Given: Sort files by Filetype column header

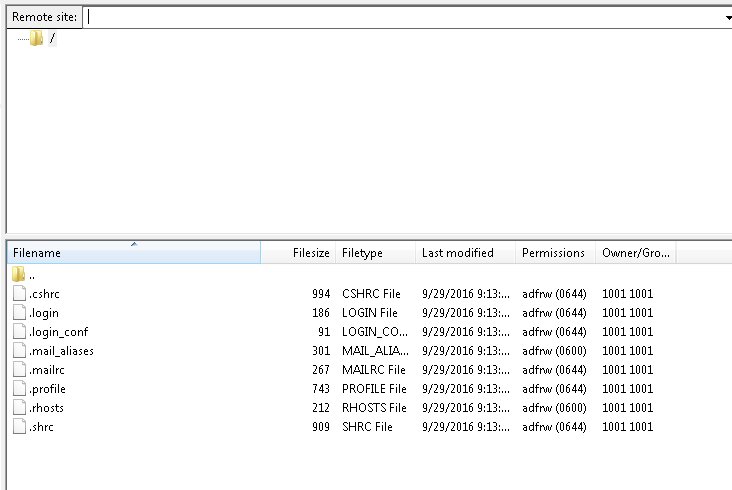Looking at the screenshot, I should [x=375, y=252].
